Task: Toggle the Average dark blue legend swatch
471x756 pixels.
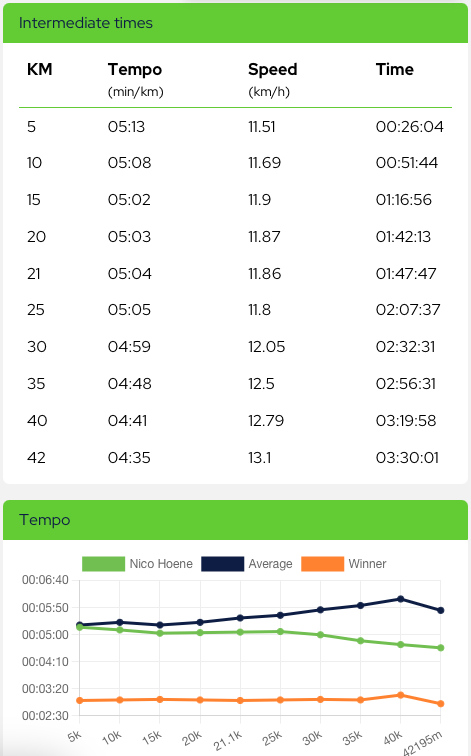Action: click(x=222, y=564)
